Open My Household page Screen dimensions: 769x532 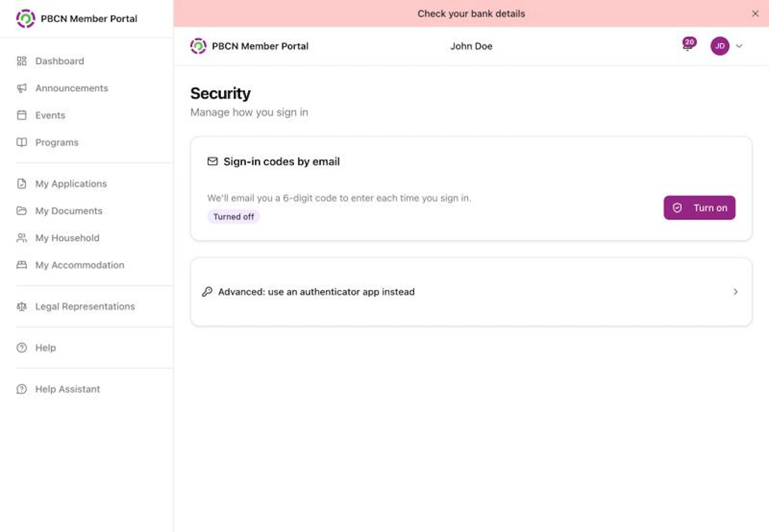coord(67,238)
